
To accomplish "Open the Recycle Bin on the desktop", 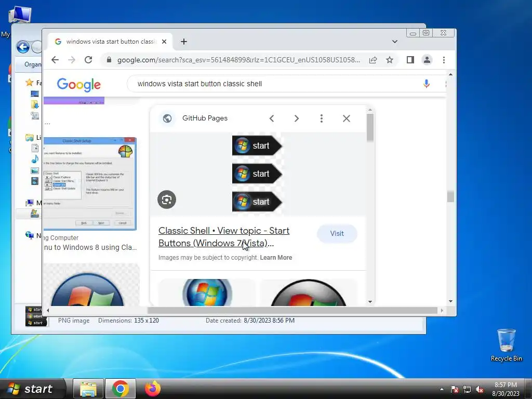I will click(x=506, y=345).
